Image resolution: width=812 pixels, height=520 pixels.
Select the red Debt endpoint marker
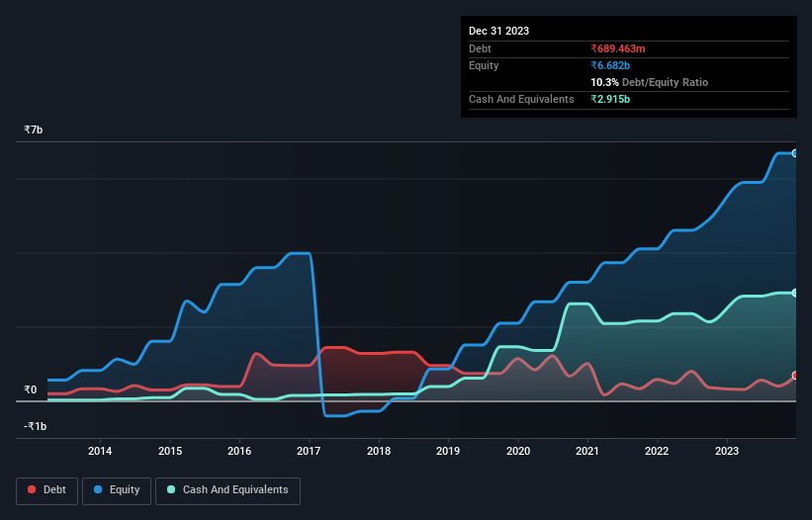point(795,376)
